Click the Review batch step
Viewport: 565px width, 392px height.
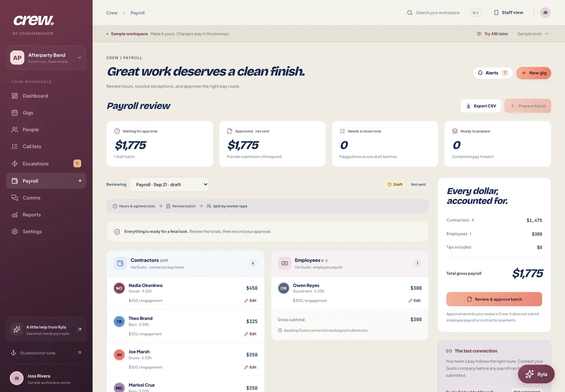181,206
